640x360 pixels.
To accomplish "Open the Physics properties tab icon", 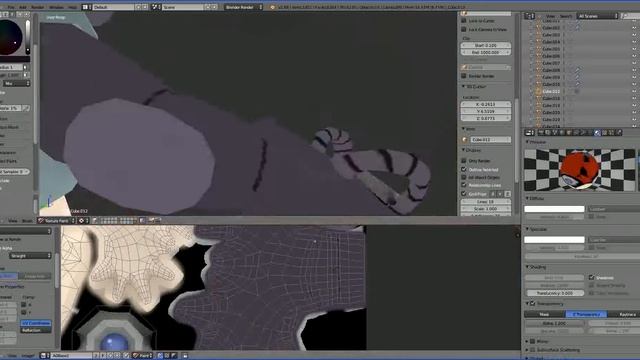I will tap(619, 133).
